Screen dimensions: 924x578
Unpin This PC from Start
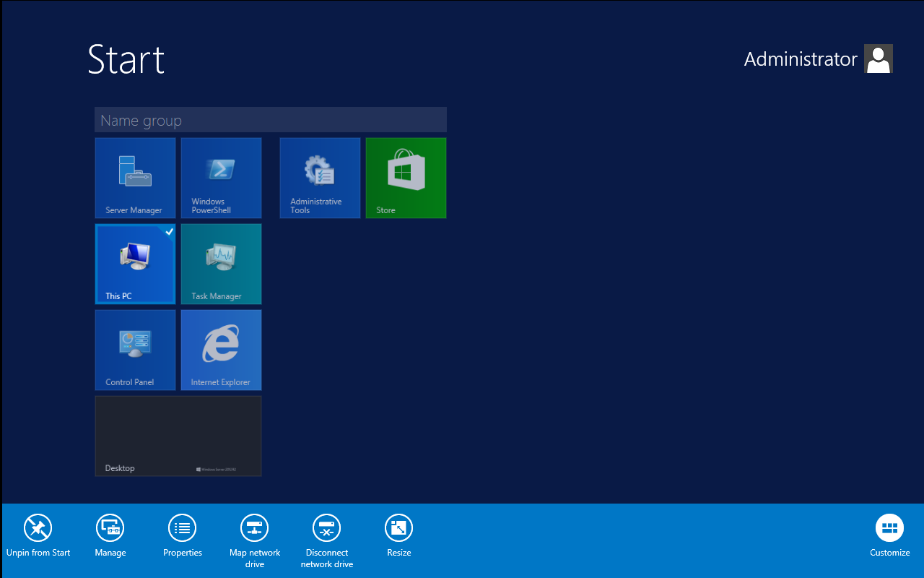[x=38, y=535]
